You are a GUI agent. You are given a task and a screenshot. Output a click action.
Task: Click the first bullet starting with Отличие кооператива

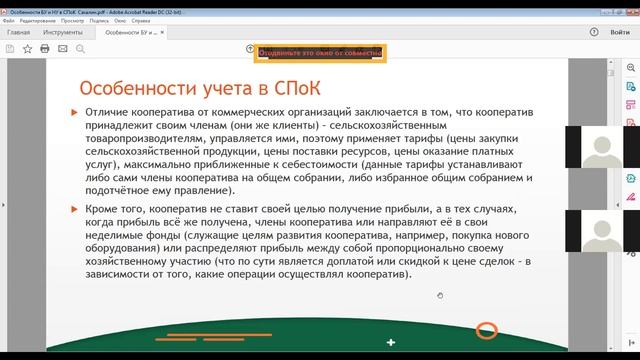tap(309, 151)
